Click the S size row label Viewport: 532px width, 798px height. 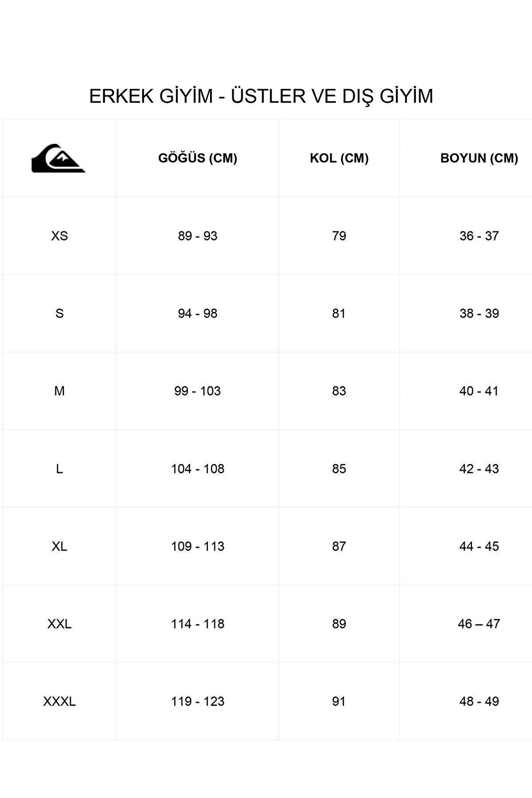tap(59, 313)
